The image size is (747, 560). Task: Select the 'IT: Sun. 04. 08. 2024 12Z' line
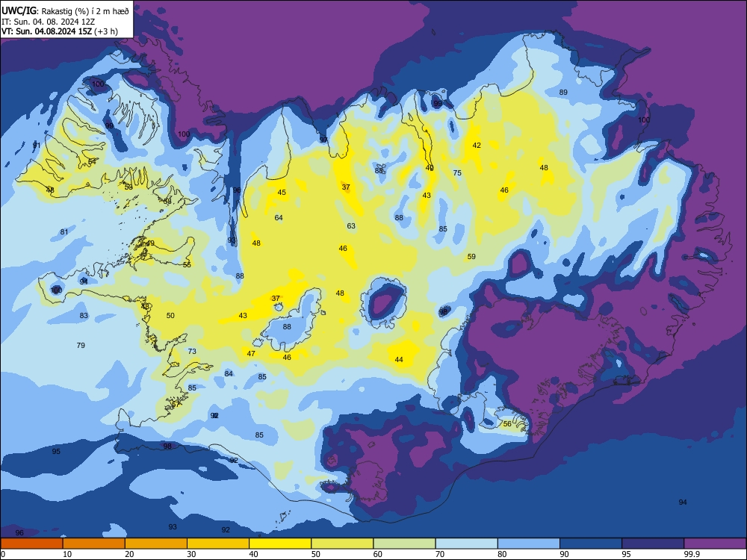48,22
